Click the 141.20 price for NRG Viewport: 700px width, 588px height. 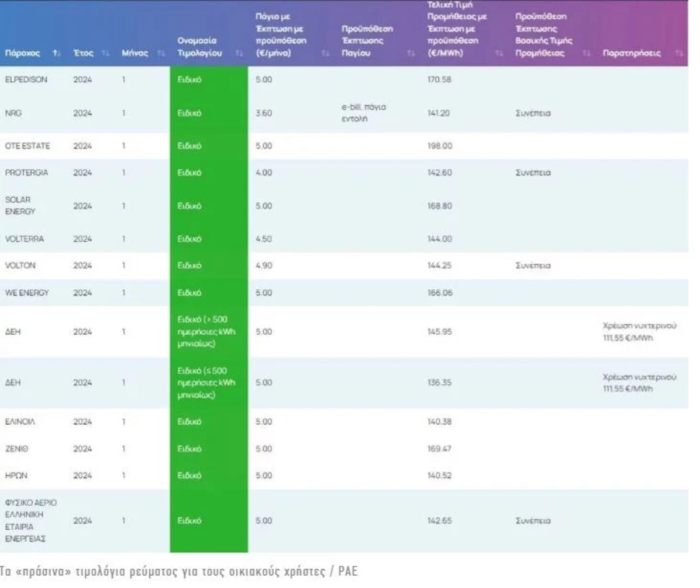pos(439,113)
